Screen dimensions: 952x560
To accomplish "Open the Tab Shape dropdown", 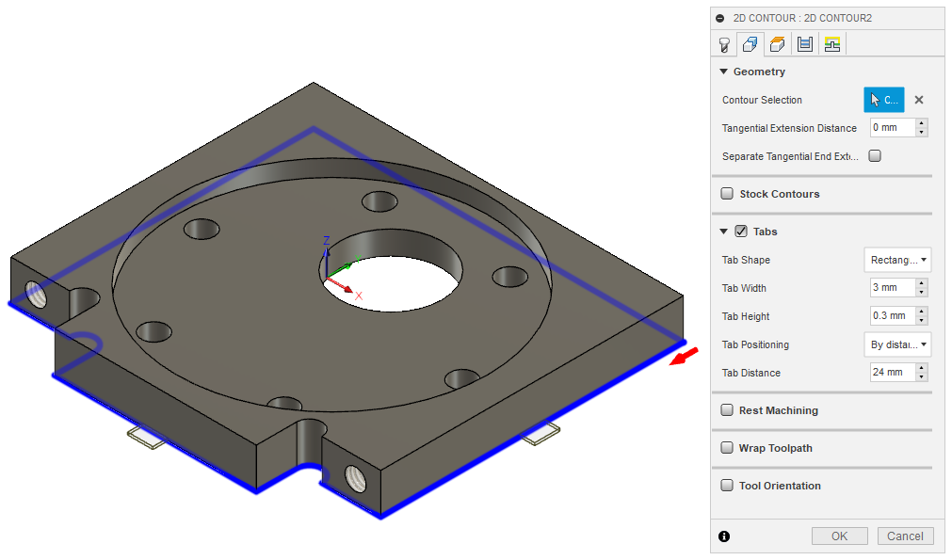I will [x=896, y=260].
